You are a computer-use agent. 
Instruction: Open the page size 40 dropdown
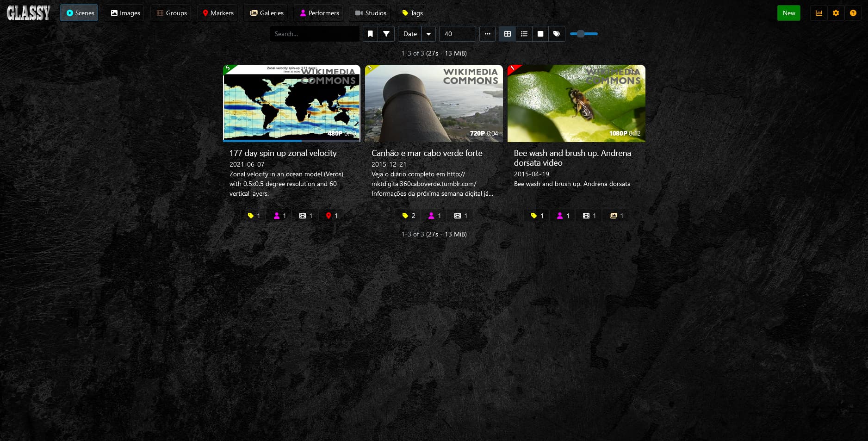click(x=457, y=34)
